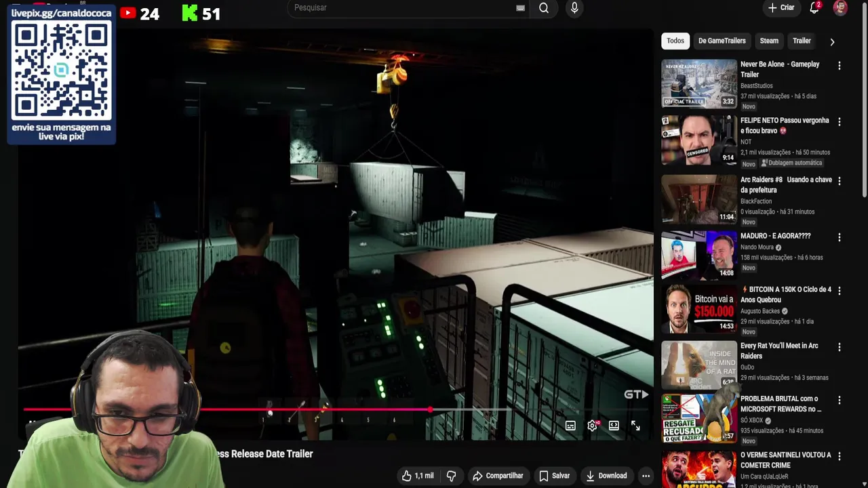Open options menu for BITCOIN A 150K video
Viewport: 868px width, 488px height.
840,291
